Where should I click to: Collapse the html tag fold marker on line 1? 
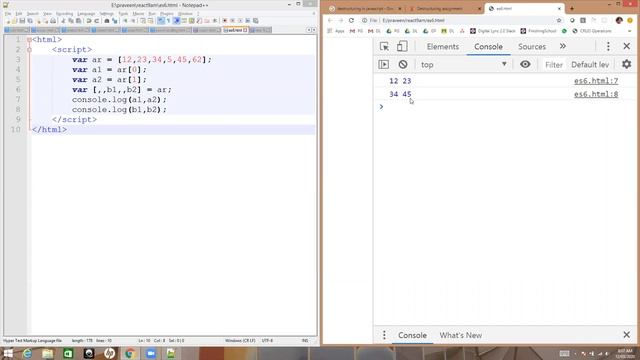click(29, 40)
